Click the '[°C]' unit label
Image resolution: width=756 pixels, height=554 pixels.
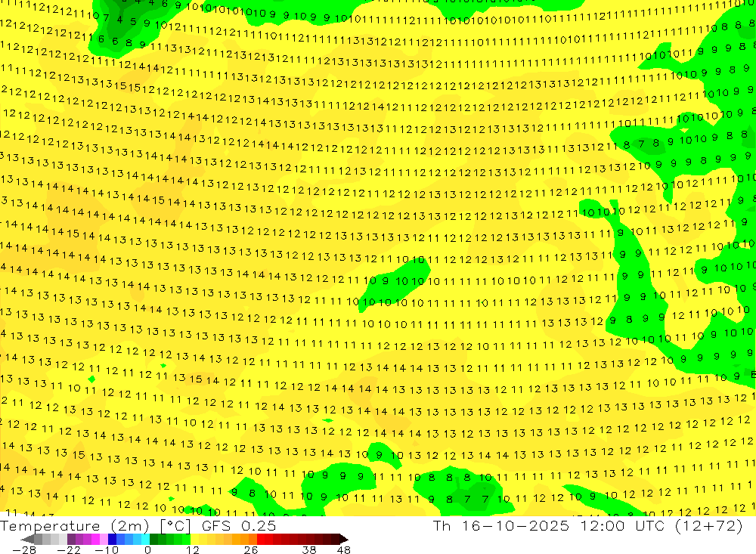[175, 526]
